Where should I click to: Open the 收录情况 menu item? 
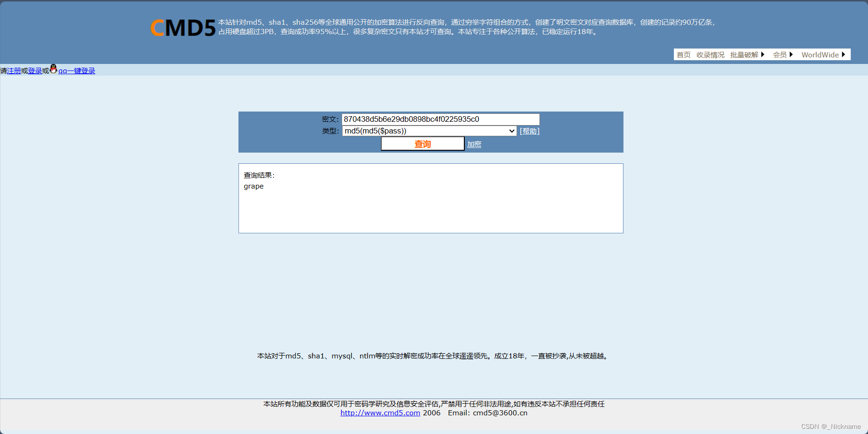(x=710, y=55)
